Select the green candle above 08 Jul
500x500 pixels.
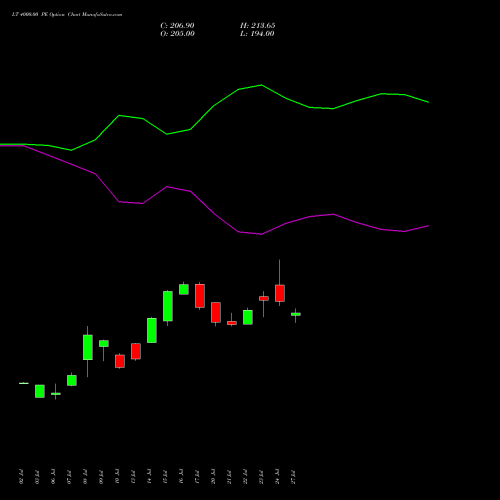pyautogui.click(x=88, y=347)
